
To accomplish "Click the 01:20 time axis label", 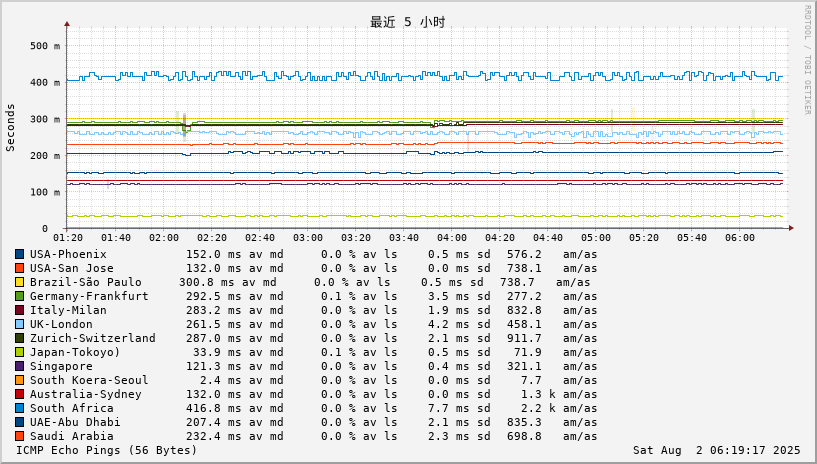I will pyautogui.click(x=68, y=237).
